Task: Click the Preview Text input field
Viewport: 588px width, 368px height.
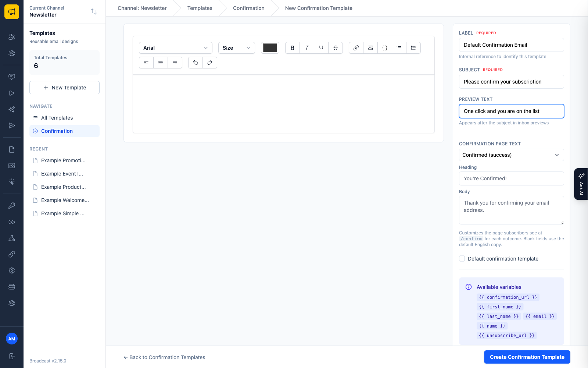Action: pyautogui.click(x=512, y=111)
